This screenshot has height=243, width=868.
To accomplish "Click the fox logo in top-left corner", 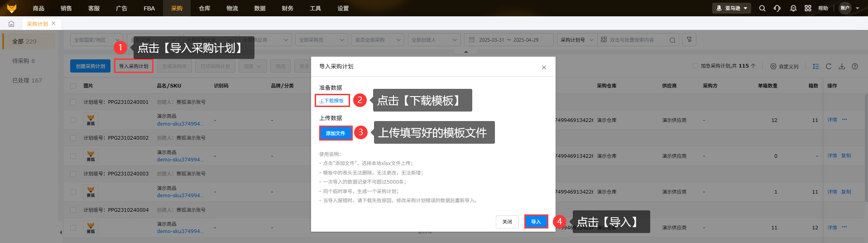I will click(x=11, y=8).
